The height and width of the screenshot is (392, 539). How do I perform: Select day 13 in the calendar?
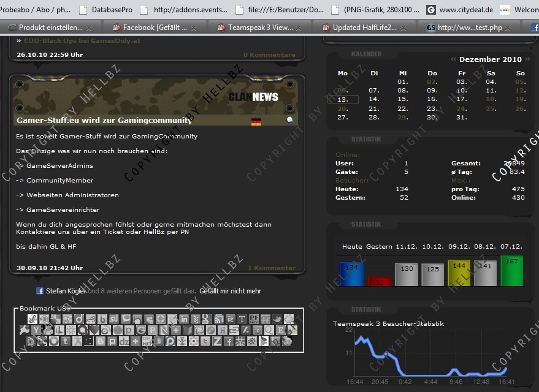point(343,99)
